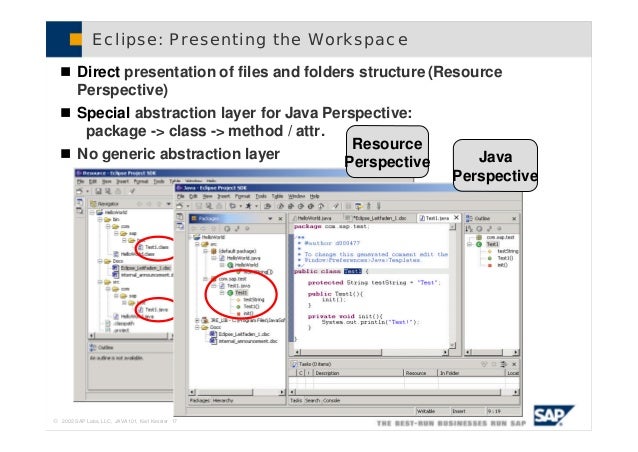
Task: Switch to Console tab below Tasks view
Action: coord(332,401)
